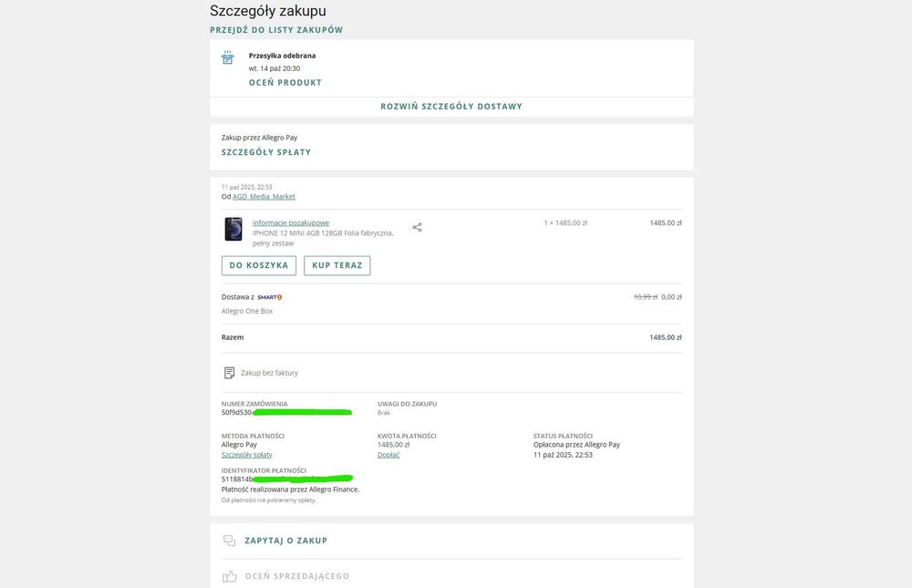Open Zapytaj o zakup section

285,541
